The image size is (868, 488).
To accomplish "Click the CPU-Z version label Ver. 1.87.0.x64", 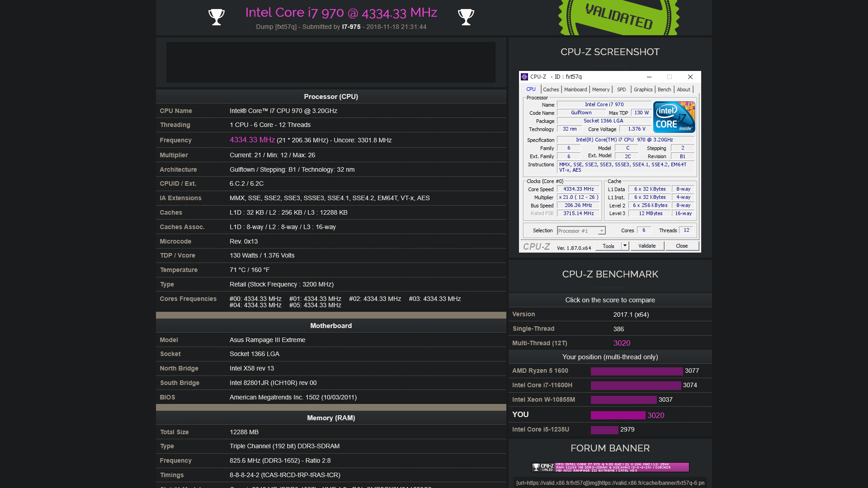I will pyautogui.click(x=574, y=248).
